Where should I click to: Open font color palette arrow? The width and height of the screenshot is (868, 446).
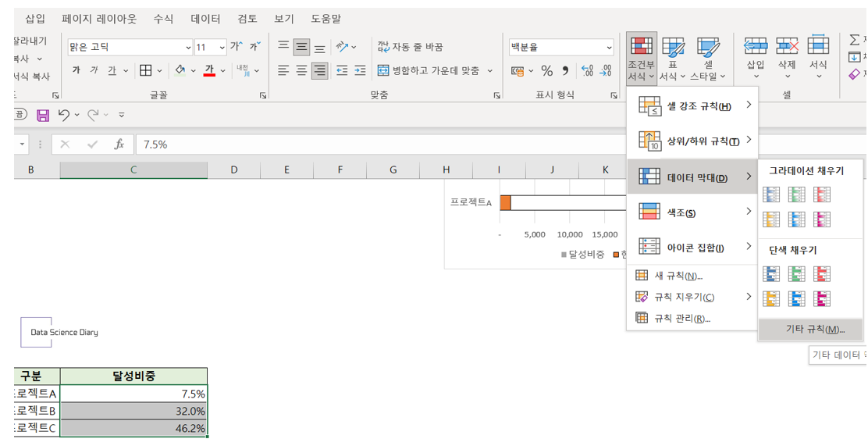coord(222,71)
